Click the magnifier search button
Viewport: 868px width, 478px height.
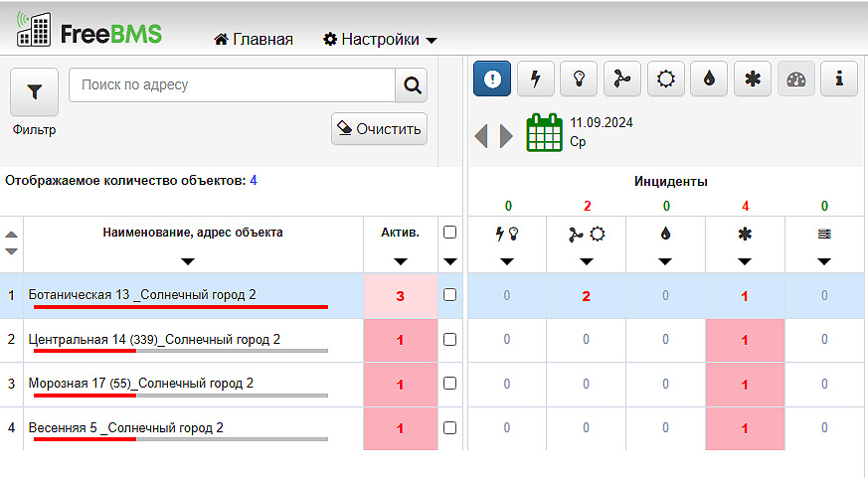pos(412,84)
